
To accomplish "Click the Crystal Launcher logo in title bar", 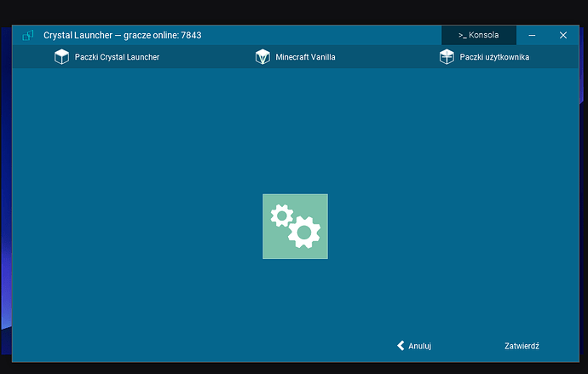I will pos(28,36).
